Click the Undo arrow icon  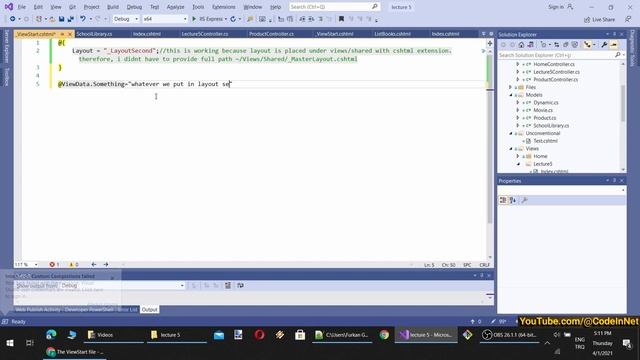(83, 19)
